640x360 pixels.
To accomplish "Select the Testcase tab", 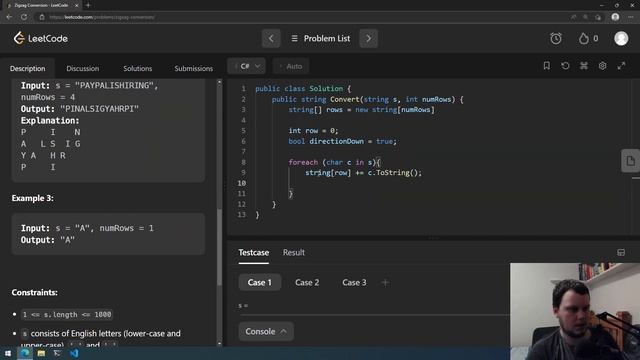I will (253, 252).
